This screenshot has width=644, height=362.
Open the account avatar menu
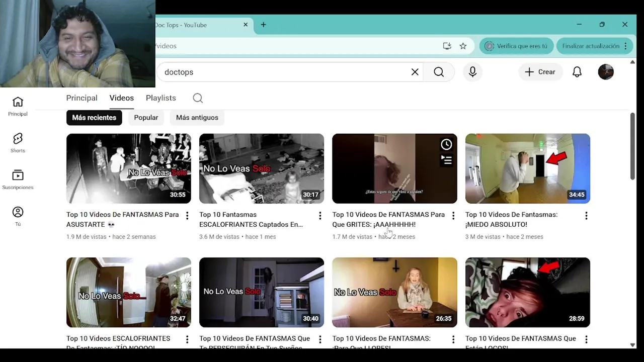pyautogui.click(x=606, y=72)
